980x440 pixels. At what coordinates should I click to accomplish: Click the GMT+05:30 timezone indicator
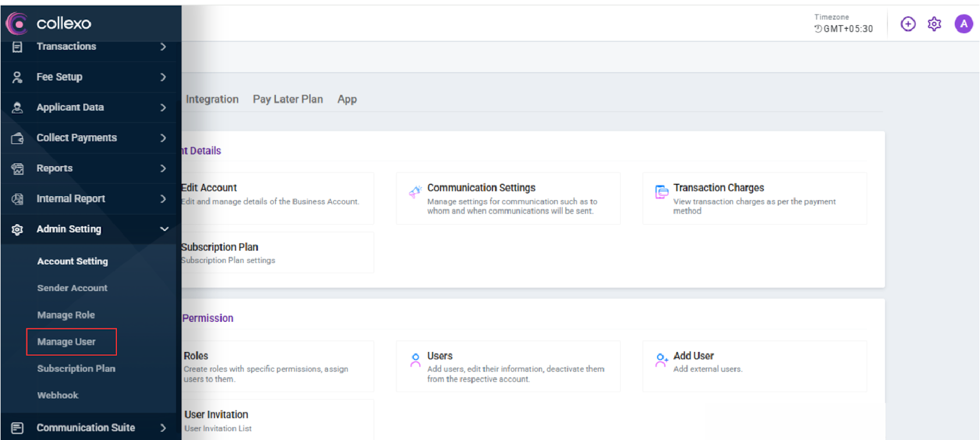[x=843, y=29]
